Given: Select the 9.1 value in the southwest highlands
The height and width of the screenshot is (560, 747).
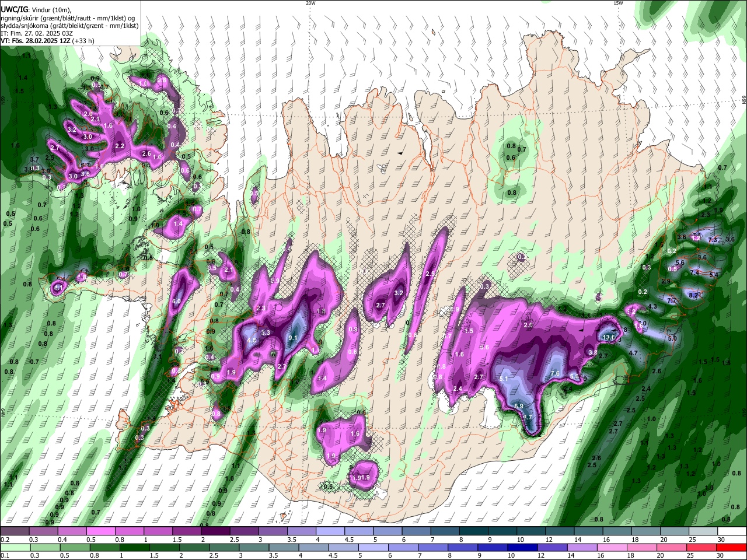Looking at the screenshot, I should pos(293,338).
